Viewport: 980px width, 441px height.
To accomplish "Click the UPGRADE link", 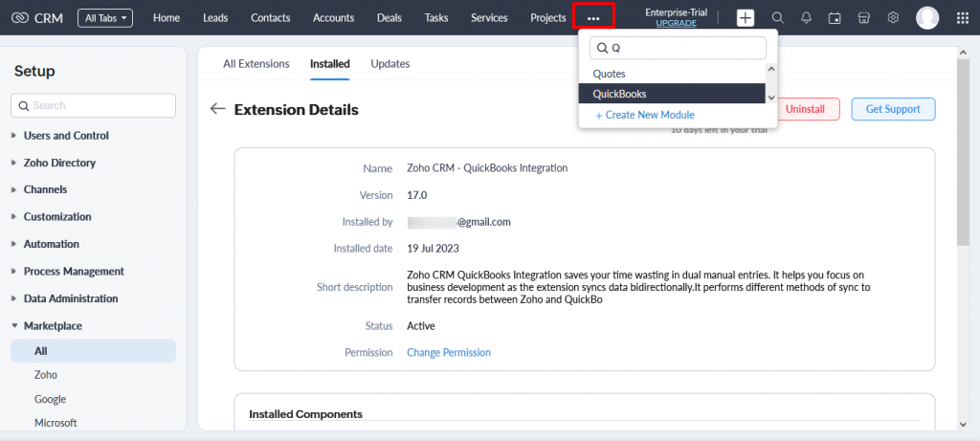I will click(677, 23).
